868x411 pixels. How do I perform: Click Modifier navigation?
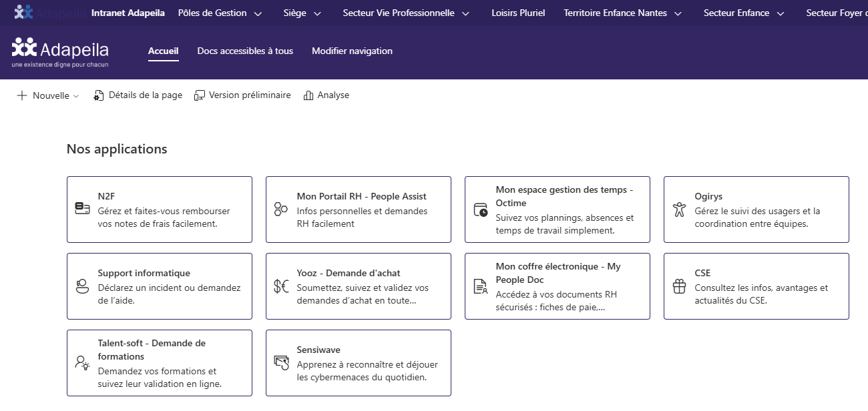pyautogui.click(x=352, y=51)
